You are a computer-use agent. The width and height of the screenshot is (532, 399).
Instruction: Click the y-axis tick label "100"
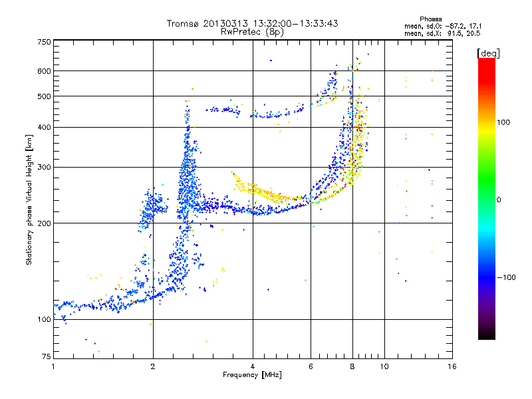pyautogui.click(x=45, y=320)
